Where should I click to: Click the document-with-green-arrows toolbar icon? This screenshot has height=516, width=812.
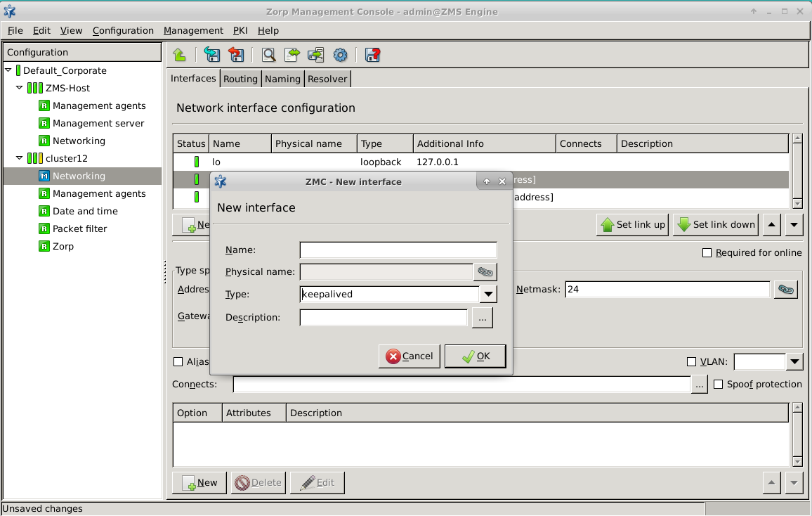point(292,55)
